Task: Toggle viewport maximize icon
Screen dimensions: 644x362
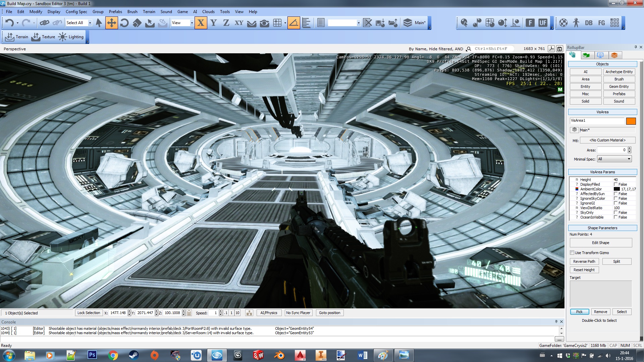Action: pos(559,49)
